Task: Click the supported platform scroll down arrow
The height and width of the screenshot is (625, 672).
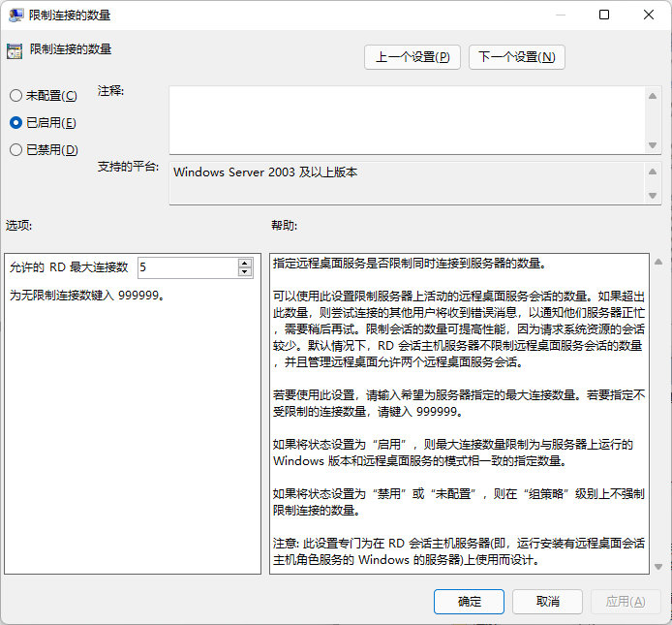Action: pos(653,196)
